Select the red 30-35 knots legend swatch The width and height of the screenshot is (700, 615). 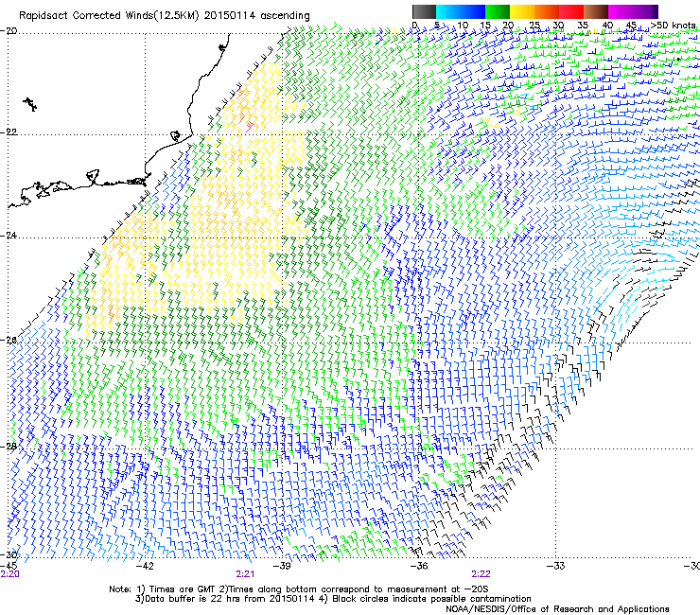point(571,11)
